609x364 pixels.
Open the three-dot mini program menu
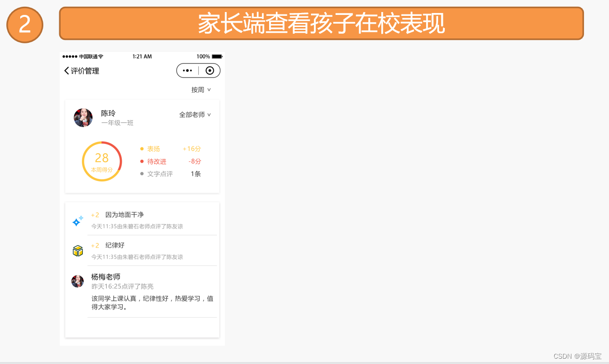tap(188, 71)
